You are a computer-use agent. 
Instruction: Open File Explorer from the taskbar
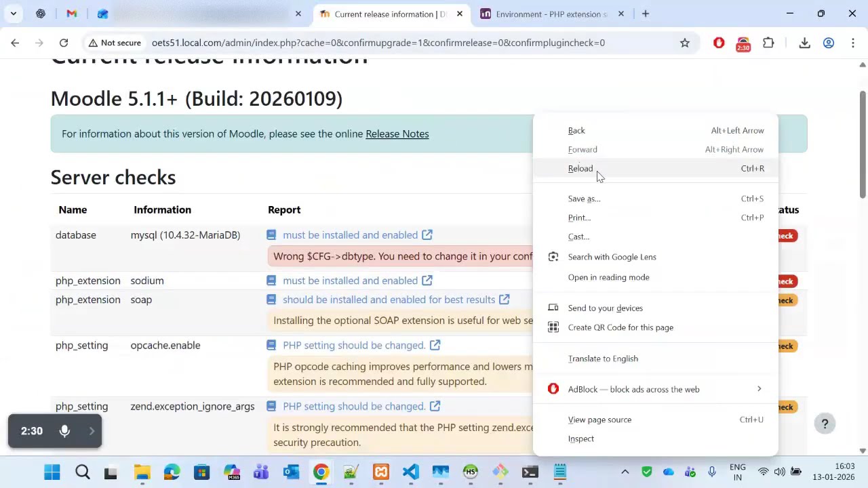[x=142, y=472]
